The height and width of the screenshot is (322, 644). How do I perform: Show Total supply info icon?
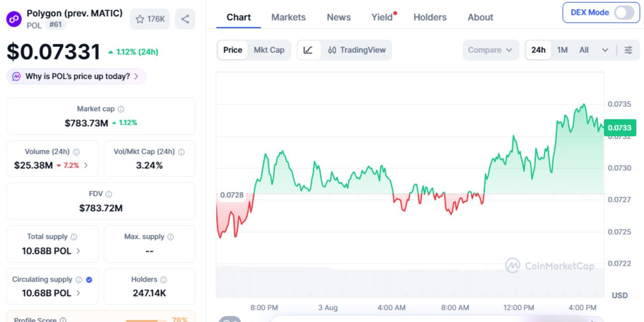tap(74, 237)
